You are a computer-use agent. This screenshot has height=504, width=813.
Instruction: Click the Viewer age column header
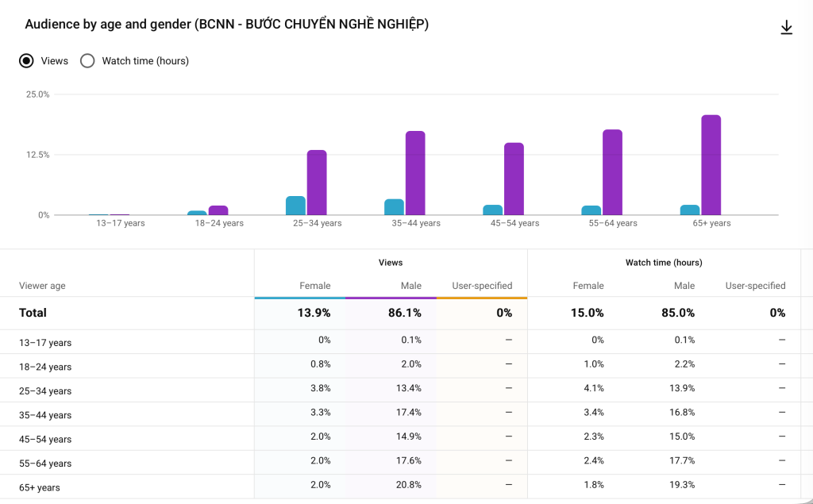point(42,286)
